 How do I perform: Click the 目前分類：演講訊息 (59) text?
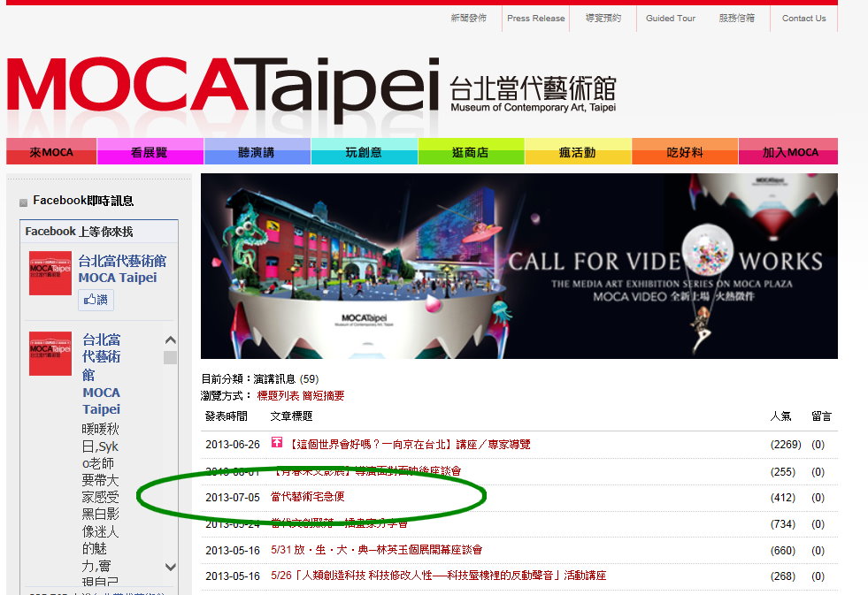[259, 378]
